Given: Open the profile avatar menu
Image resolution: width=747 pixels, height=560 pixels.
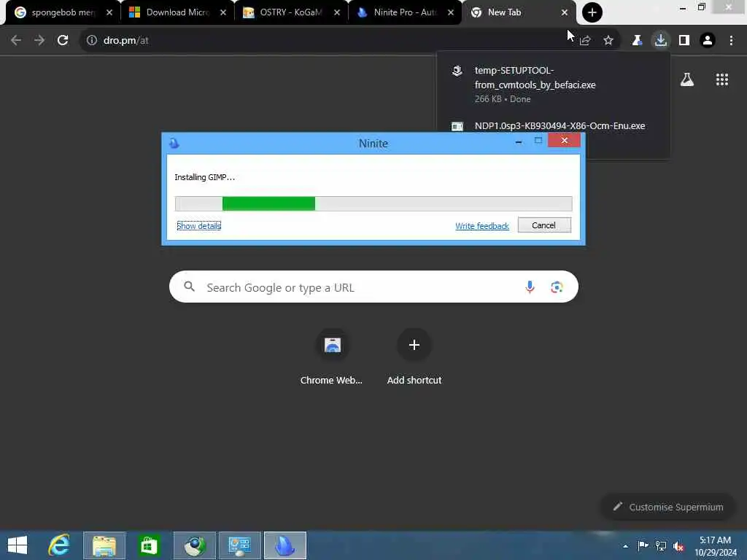Looking at the screenshot, I should 708,41.
